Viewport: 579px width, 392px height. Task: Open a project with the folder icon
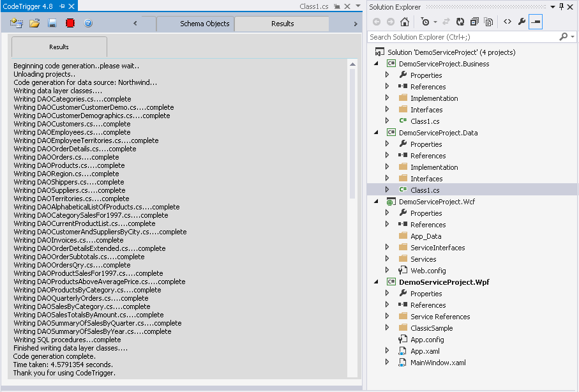[x=34, y=24]
